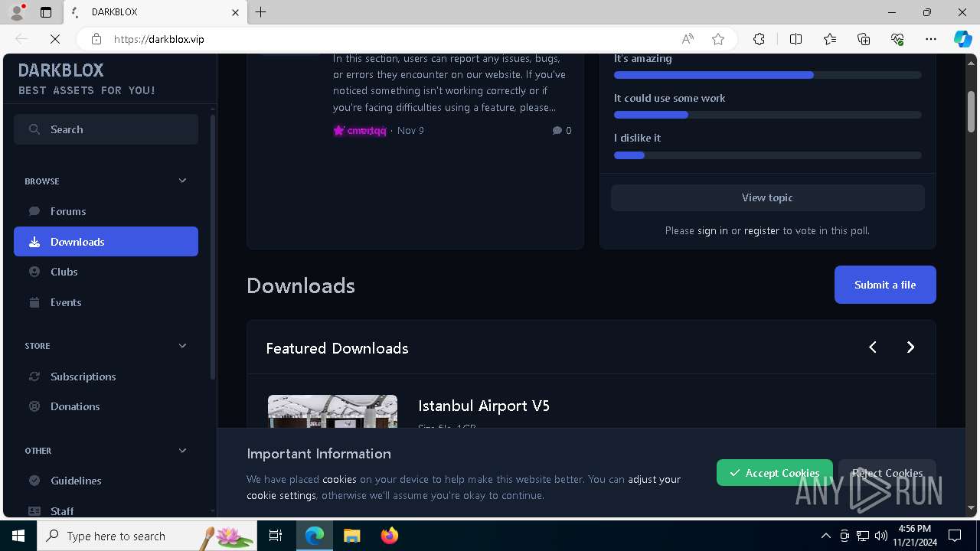Click 'It could use some work' bar
Image resolution: width=980 pixels, height=551 pixels.
click(767, 115)
